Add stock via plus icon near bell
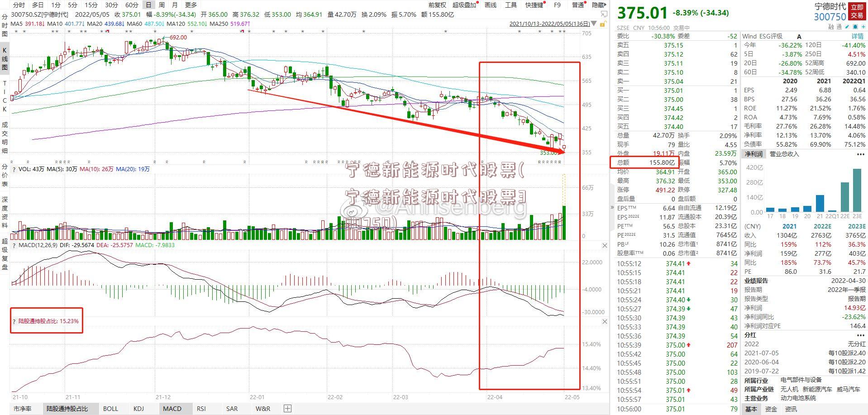The image size is (868, 415). (x=863, y=27)
